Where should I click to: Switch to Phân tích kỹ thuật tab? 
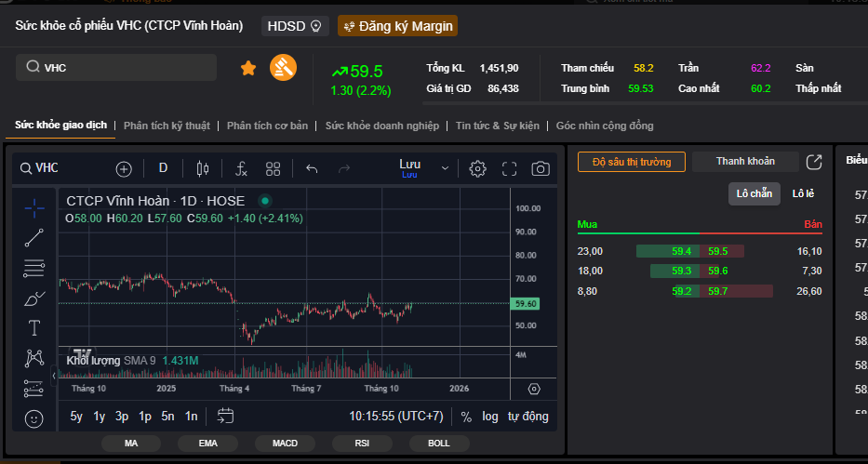[x=167, y=126]
